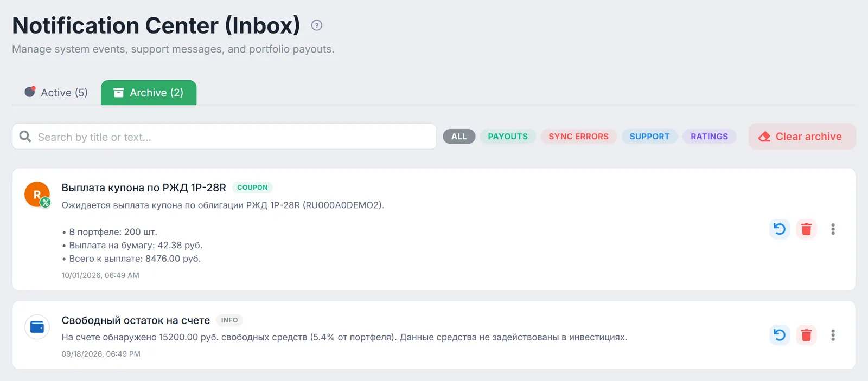Image resolution: width=868 pixels, height=381 pixels.
Task: Click the archive box icon in Archive tab
Action: tap(118, 93)
